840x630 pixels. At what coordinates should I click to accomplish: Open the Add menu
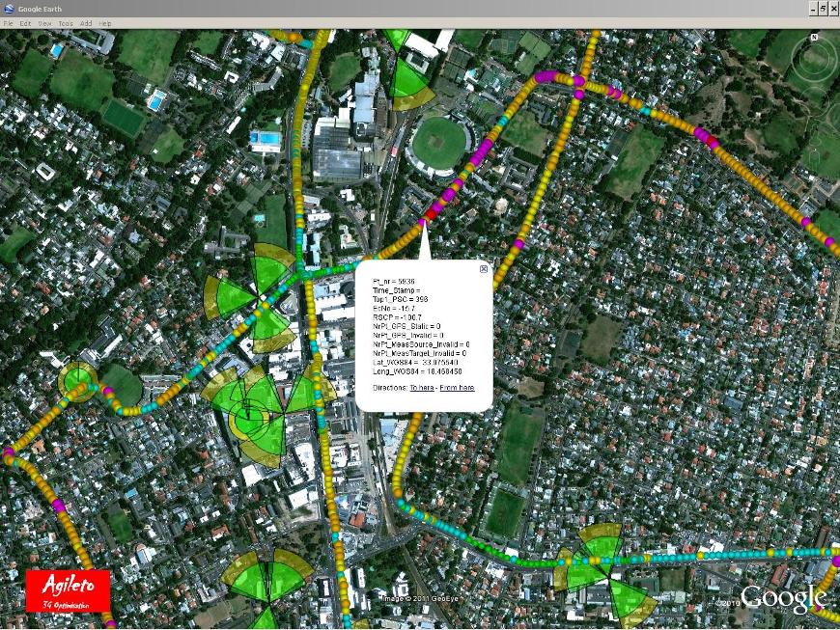(86, 23)
